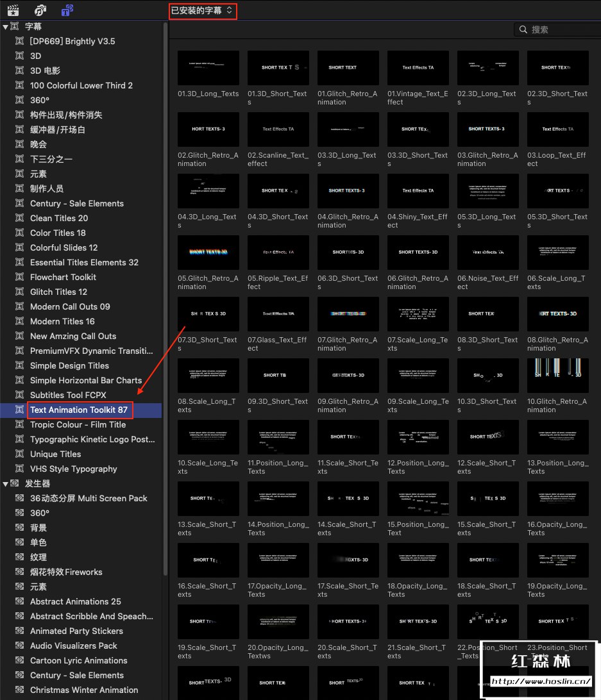Screen dimensions: 601x700
Task: Select the 缓冲器/开场白 category
Action: 57,129
